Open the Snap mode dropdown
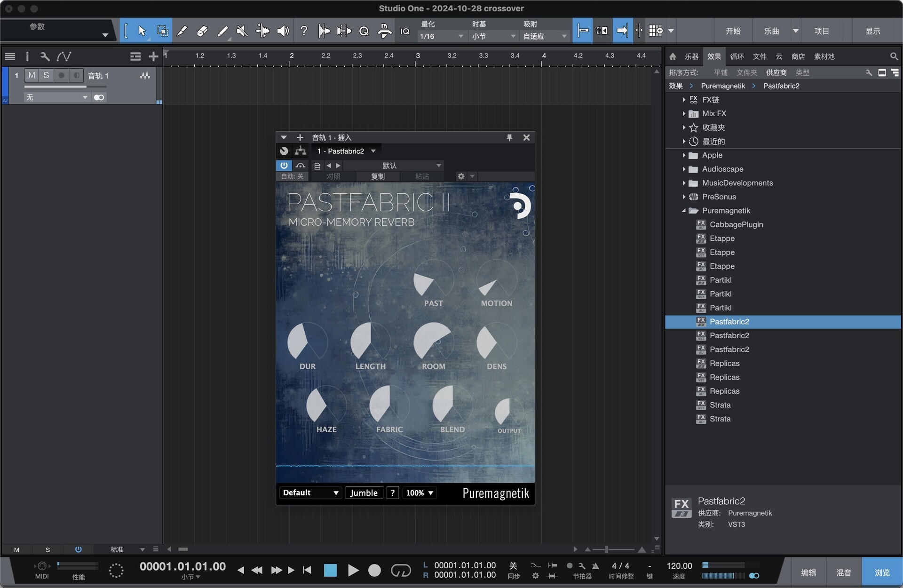 (545, 36)
